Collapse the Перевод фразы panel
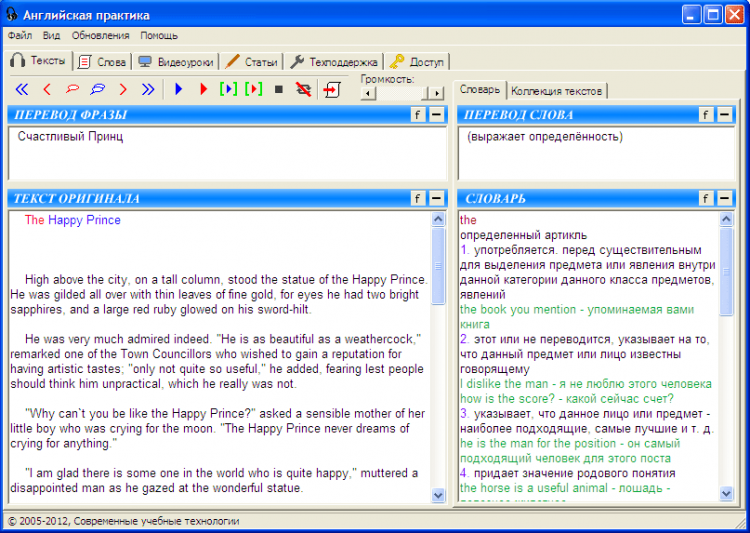This screenshot has width=750, height=533. pyautogui.click(x=437, y=115)
